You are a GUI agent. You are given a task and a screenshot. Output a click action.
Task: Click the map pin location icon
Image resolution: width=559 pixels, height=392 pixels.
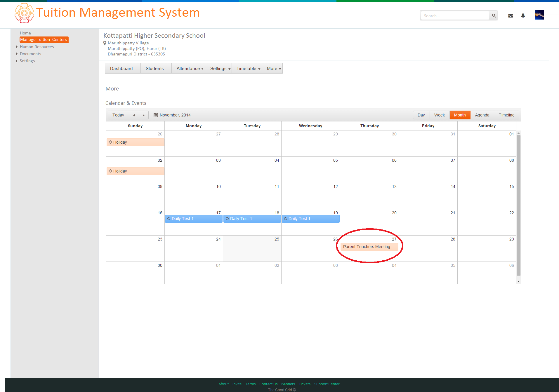point(105,43)
